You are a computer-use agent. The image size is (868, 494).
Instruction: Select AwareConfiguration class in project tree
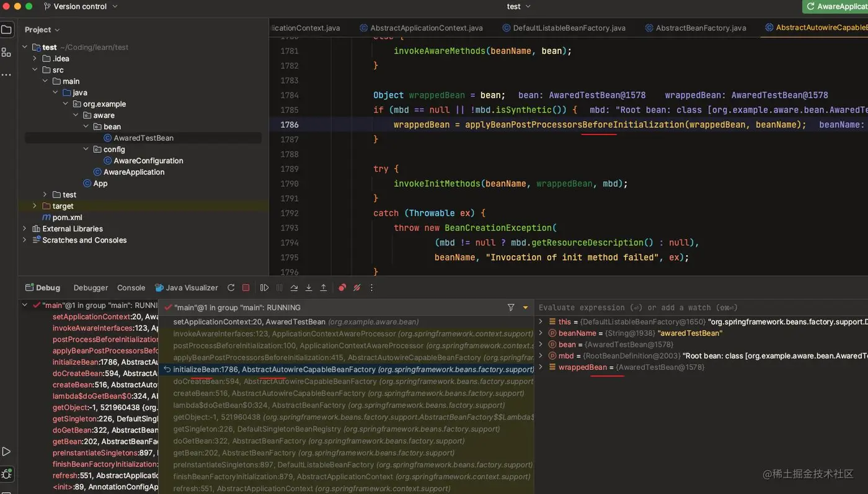pyautogui.click(x=148, y=161)
